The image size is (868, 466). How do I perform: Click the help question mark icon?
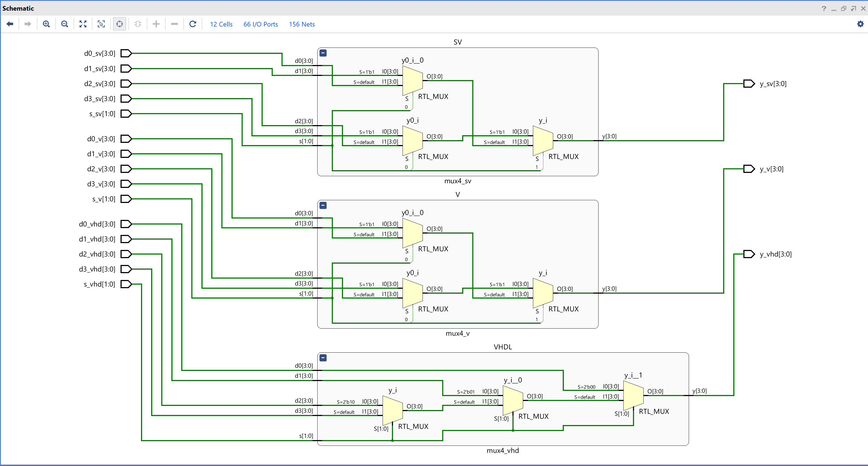click(x=824, y=8)
